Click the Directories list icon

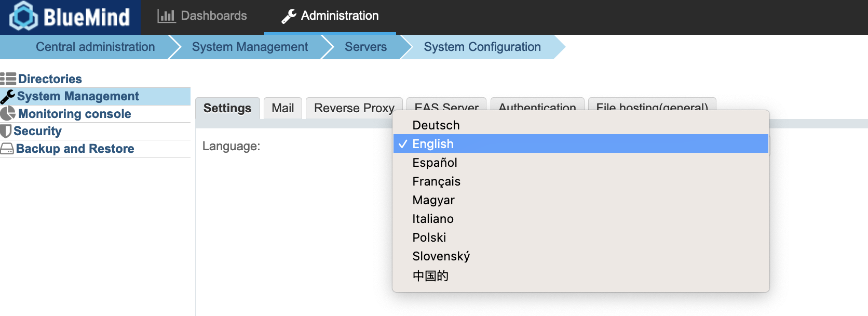click(8, 79)
